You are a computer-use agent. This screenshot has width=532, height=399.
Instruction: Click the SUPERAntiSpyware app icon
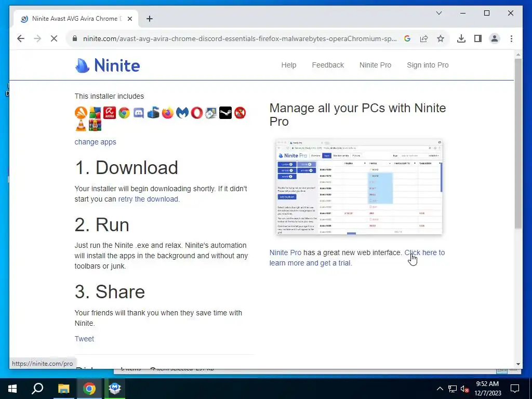pyautogui.click(x=240, y=113)
